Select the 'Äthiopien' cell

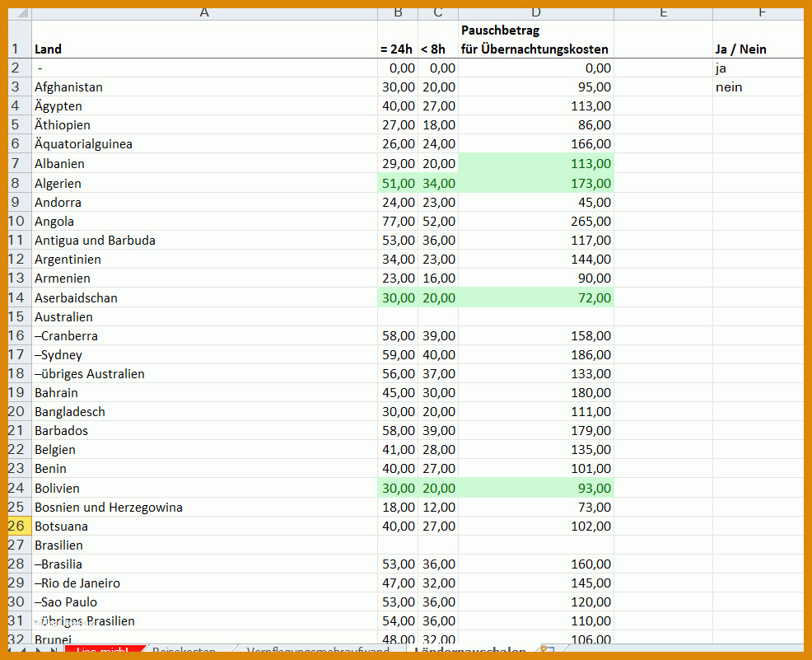coord(204,125)
